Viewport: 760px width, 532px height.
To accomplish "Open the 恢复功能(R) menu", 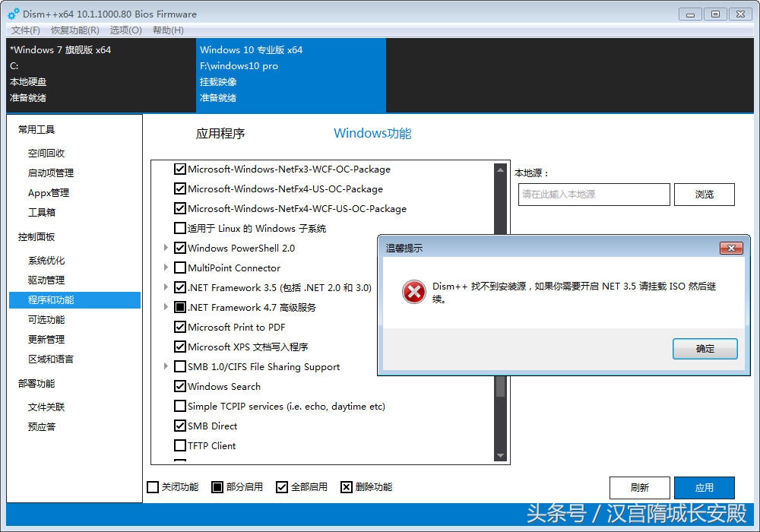I will coord(75,30).
